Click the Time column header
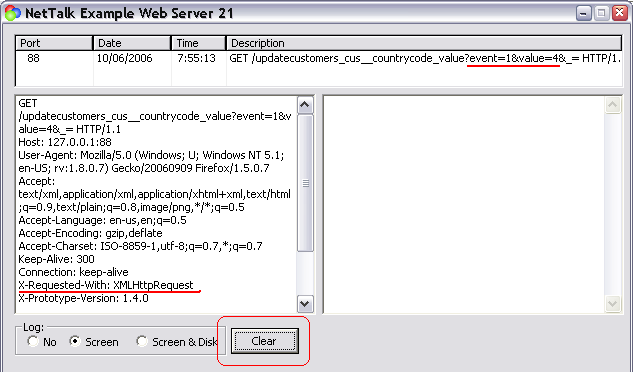The image size is (633, 372). [x=198, y=43]
